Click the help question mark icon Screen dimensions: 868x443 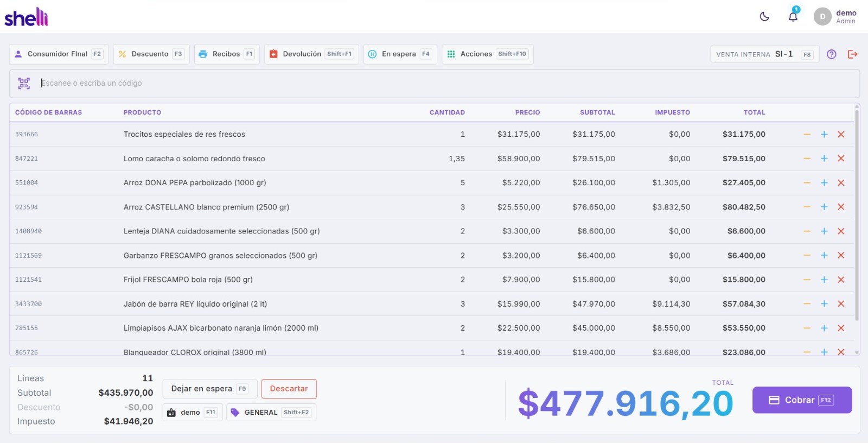(832, 54)
